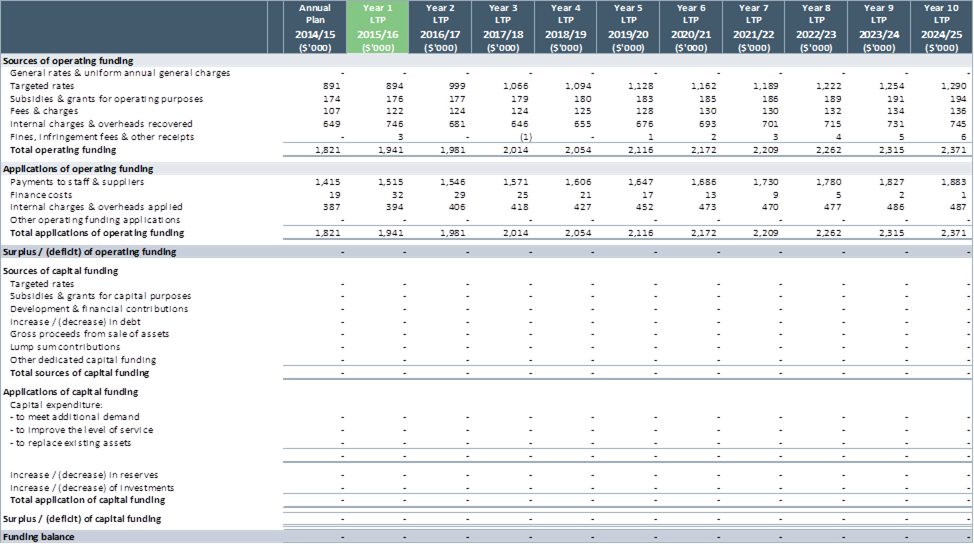Image resolution: width=974 pixels, height=544 pixels.
Task: Select Targeted rates value 891 for 2014/15
Action: 332,86
